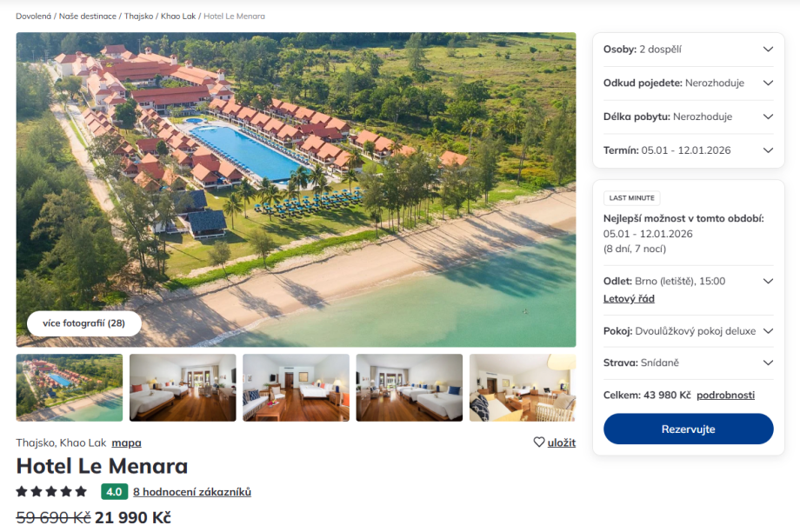Open the Letový řád link
Screen dimensions: 800x532
click(629, 299)
